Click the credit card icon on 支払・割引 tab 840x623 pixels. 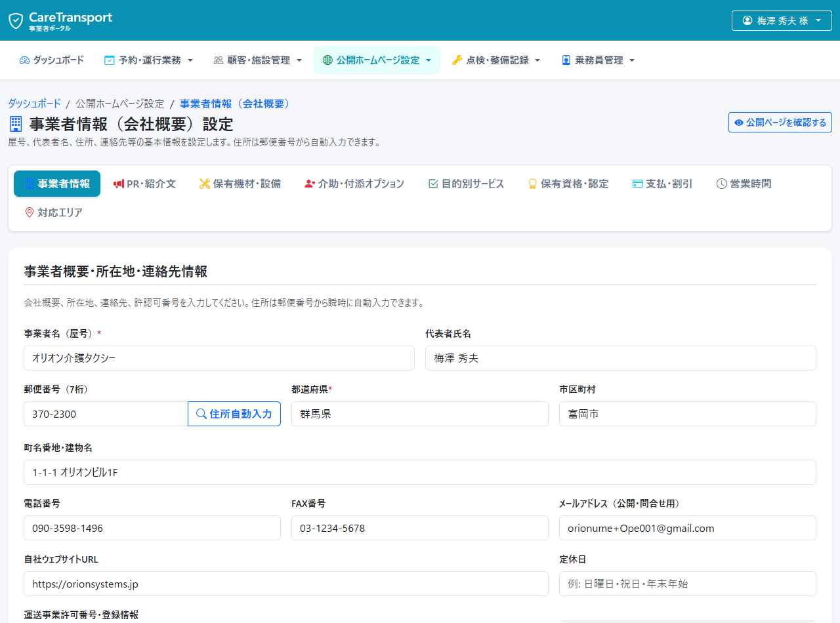point(637,184)
